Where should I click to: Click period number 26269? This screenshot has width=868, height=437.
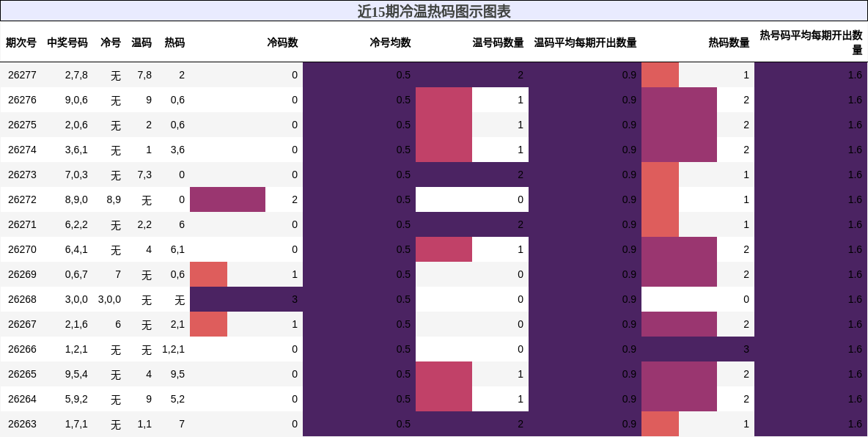coord(22,274)
